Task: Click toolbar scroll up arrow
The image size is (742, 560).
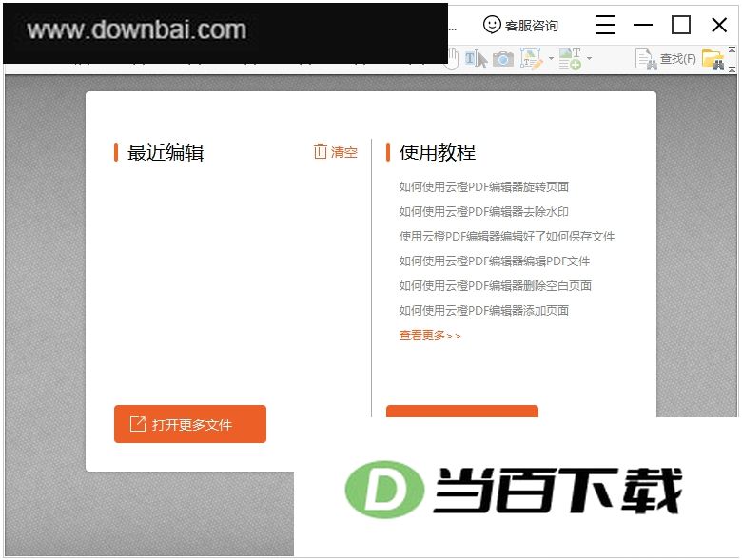Action: [x=732, y=49]
